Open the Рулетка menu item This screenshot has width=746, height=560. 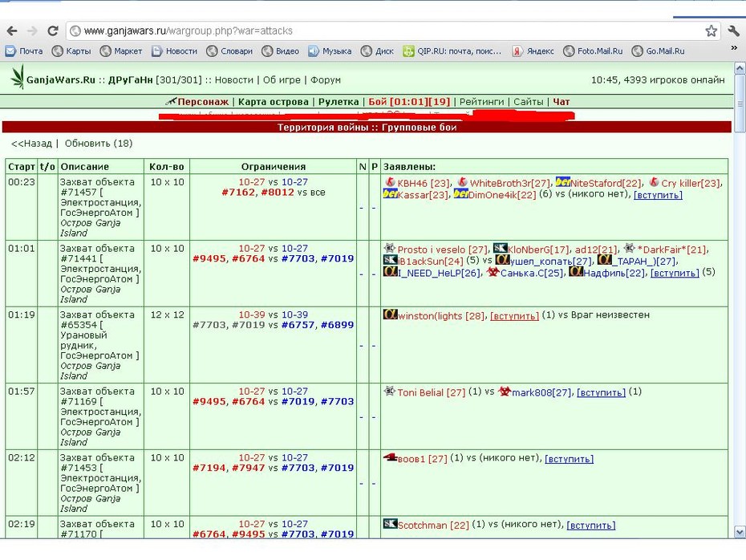pyautogui.click(x=339, y=101)
